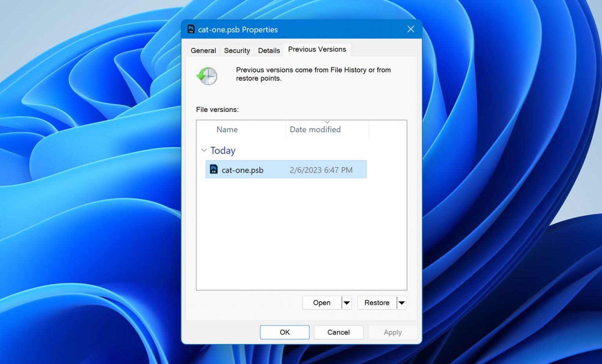The image size is (602, 364).
Task: Click the Apply button
Action: click(x=392, y=332)
